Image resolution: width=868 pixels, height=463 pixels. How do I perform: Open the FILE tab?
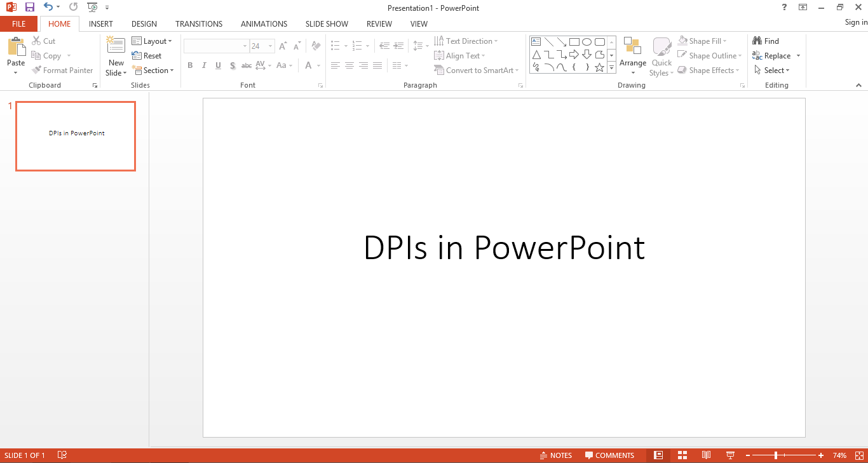[x=19, y=23]
